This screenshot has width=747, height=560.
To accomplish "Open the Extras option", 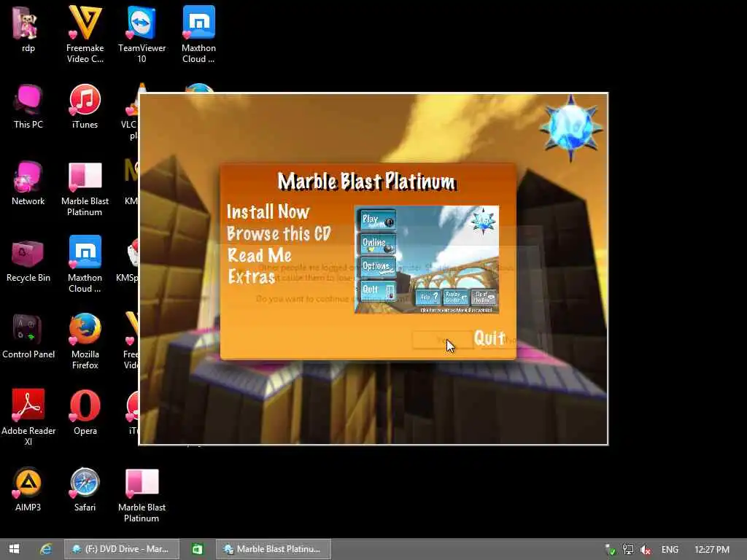I will click(x=251, y=276).
